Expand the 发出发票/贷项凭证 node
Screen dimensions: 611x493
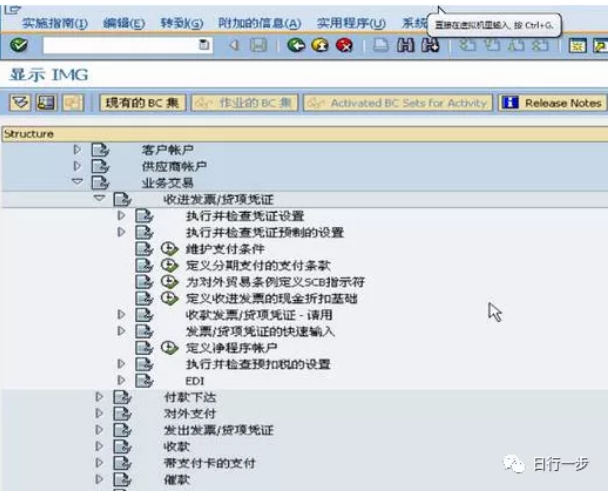[99, 429]
